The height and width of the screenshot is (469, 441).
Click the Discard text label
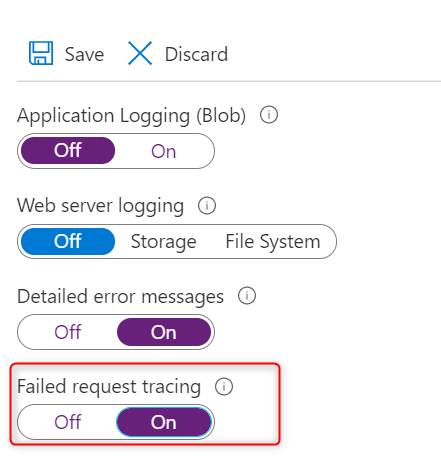tap(196, 54)
